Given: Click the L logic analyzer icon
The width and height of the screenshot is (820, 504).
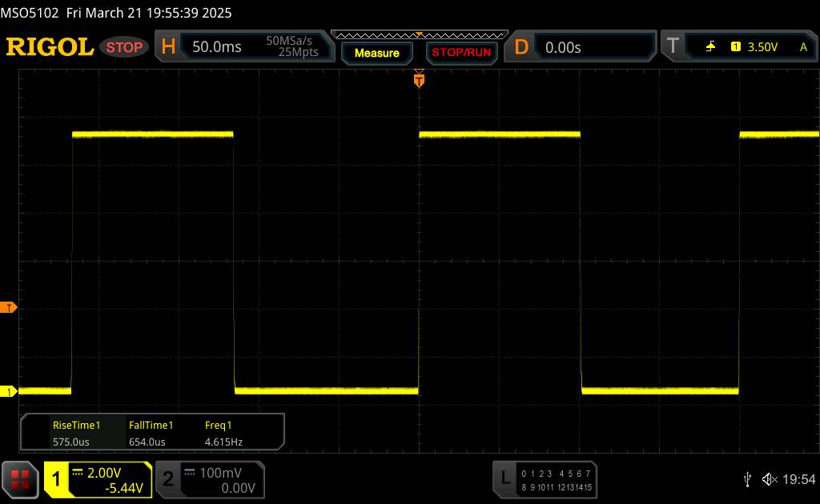Looking at the screenshot, I should pos(504,478).
